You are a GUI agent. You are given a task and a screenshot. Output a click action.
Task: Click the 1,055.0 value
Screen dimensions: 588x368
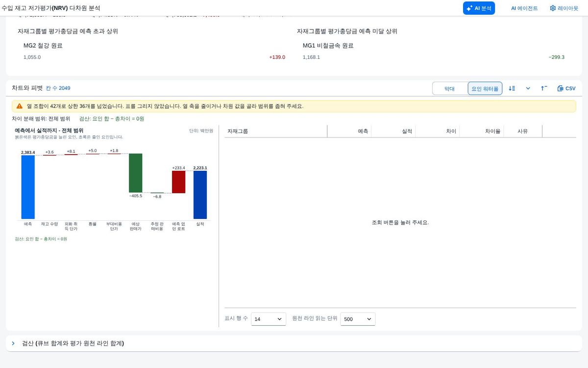[32, 57]
